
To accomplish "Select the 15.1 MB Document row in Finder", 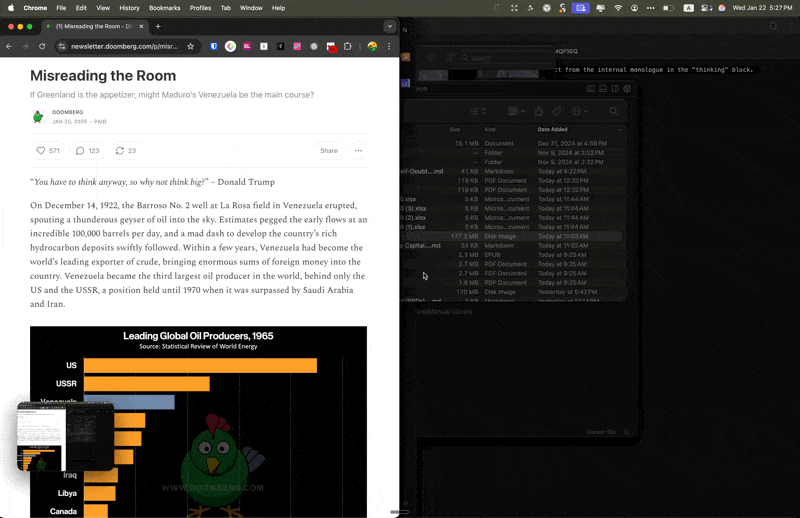I will [x=512, y=143].
